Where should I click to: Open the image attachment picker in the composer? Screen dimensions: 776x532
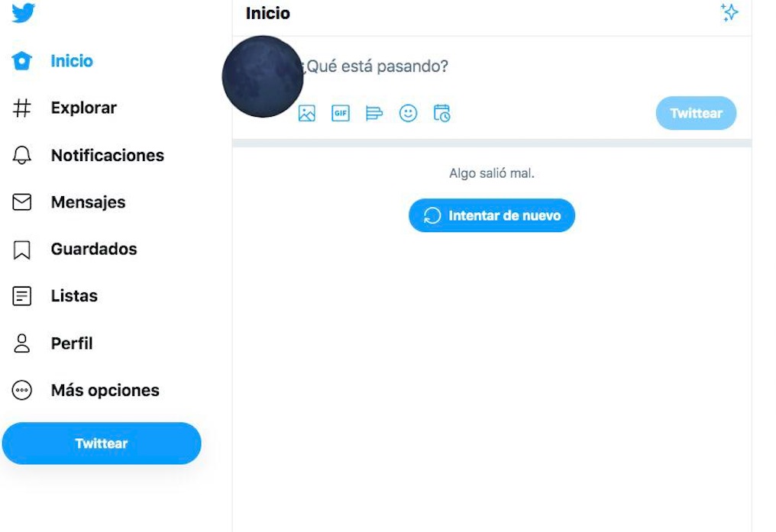point(306,113)
